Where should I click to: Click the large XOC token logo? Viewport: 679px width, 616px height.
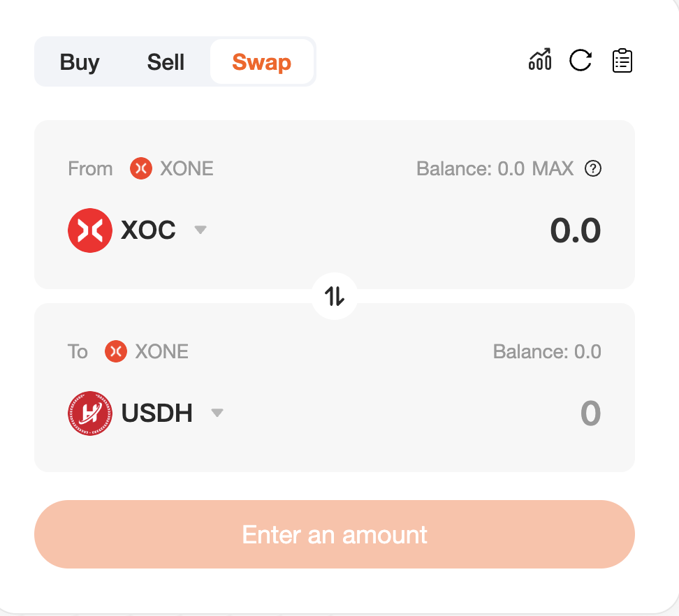pyautogui.click(x=90, y=230)
